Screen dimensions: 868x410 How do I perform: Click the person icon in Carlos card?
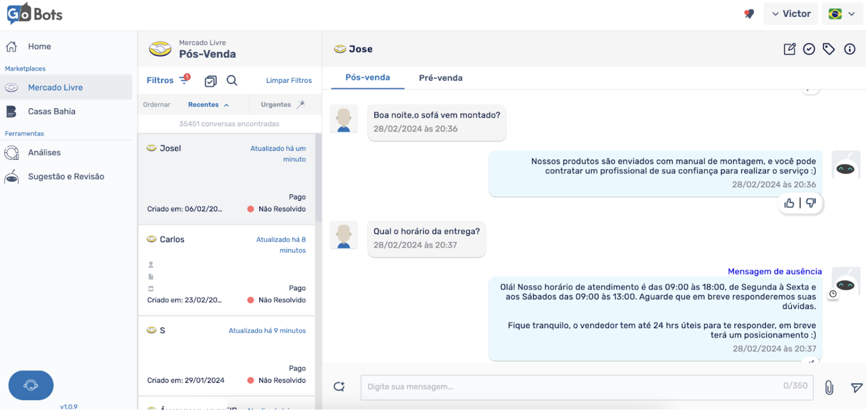pyautogui.click(x=151, y=265)
